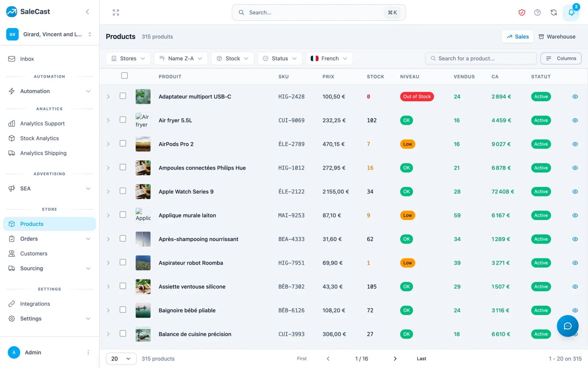The width and height of the screenshot is (588, 368).
Task: Select Products in the sidebar
Action: 50,224
